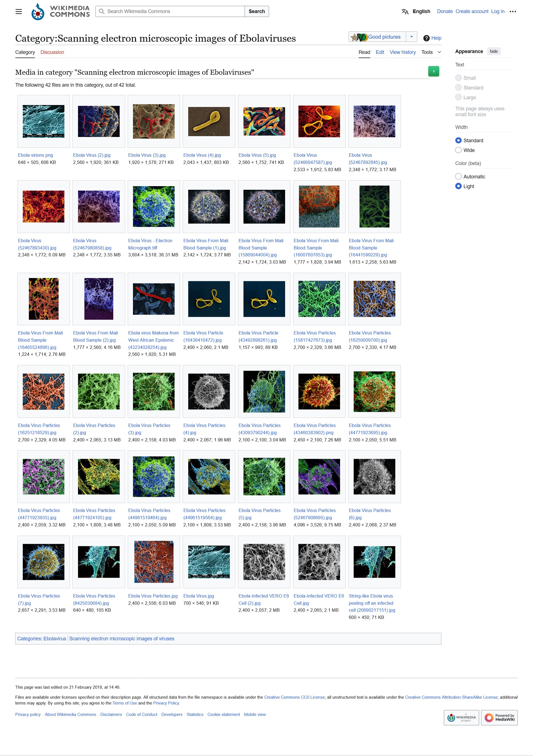533x756 pixels.
Task: Select the Automatic color option
Action: (458, 176)
